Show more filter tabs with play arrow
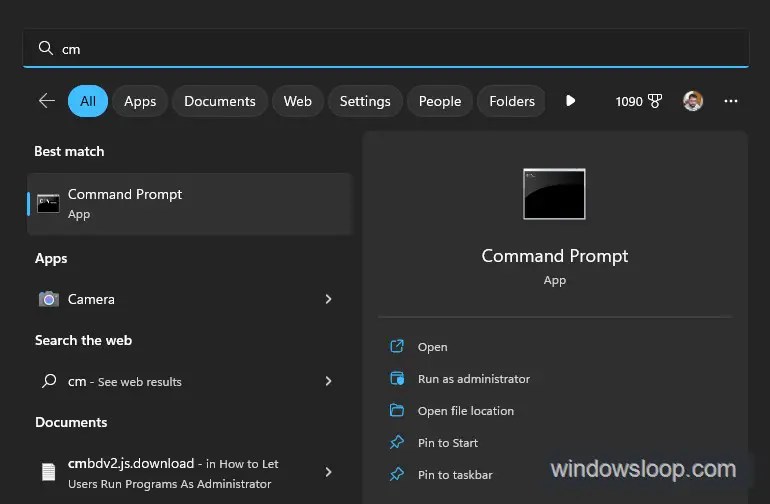 (x=570, y=101)
